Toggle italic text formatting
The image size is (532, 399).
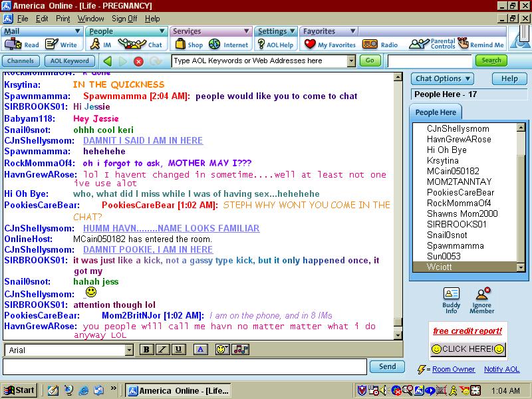point(162,350)
